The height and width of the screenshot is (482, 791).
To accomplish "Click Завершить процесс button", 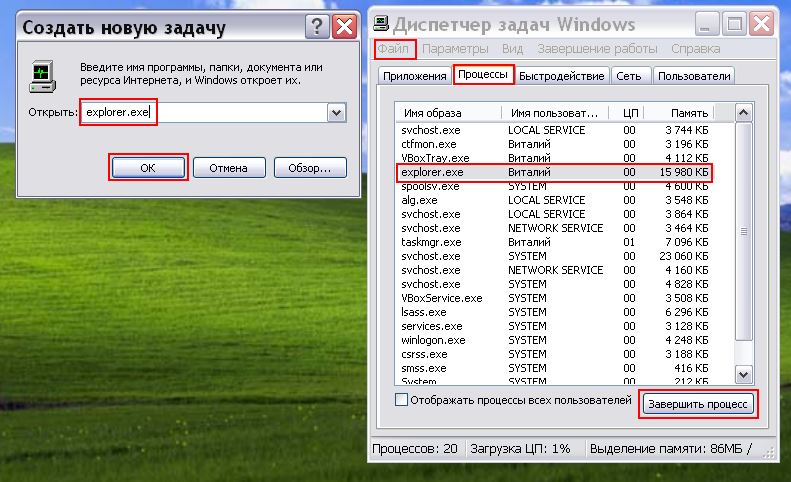I will [698, 404].
